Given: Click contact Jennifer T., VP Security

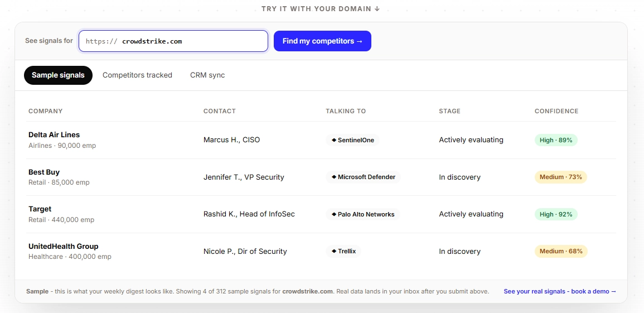Looking at the screenshot, I should pyautogui.click(x=244, y=177).
